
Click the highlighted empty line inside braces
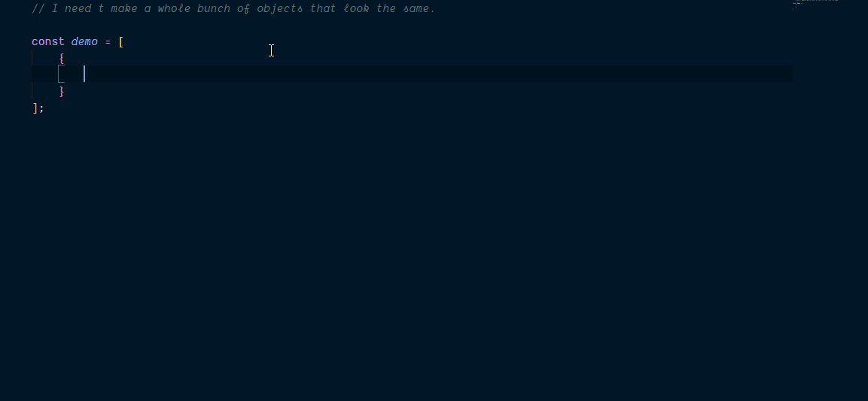point(412,74)
